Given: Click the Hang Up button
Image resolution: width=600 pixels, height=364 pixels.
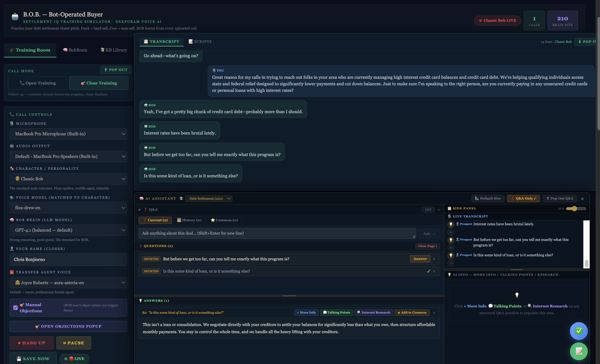Looking at the screenshot, I should [x=32, y=343].
